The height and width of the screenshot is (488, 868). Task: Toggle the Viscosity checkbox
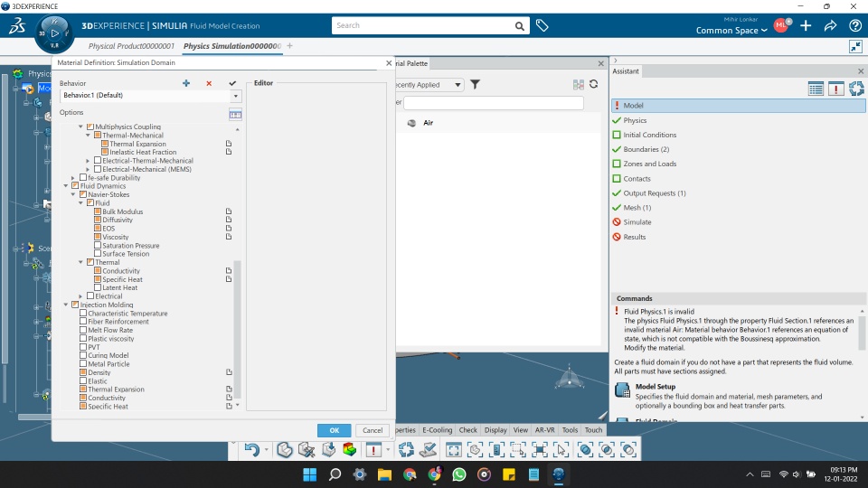pyautogui.click(x=98, y=237)
